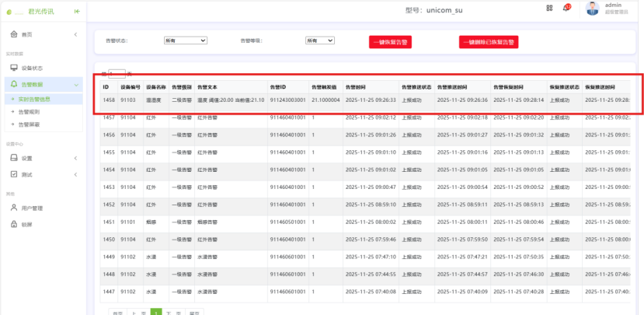This screenshot has width=644, height=315.
Task: Collapse the sidebar using the top toggle icon
Action: pyautogui.click(x=76, y=11)
